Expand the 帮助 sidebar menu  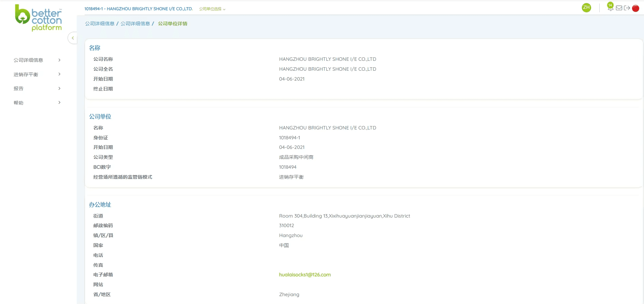click(x=37, y=103)
